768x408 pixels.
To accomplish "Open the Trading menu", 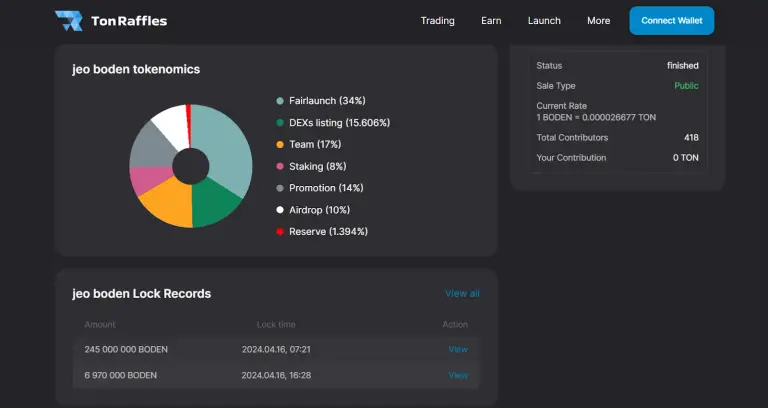I will (x=437, y=21).
